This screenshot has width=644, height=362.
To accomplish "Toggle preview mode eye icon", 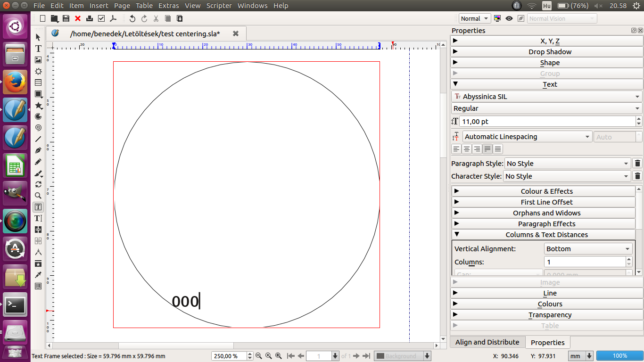I will pos(509,18).
